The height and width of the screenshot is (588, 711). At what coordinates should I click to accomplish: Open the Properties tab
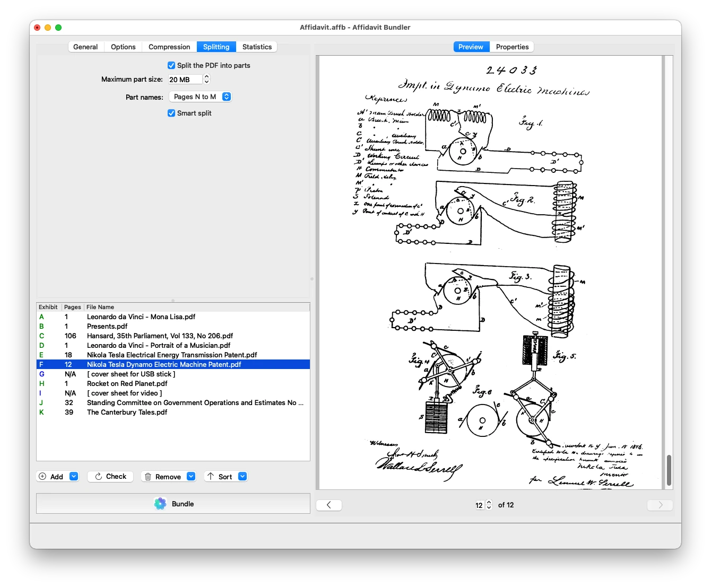tap(512, 47)
